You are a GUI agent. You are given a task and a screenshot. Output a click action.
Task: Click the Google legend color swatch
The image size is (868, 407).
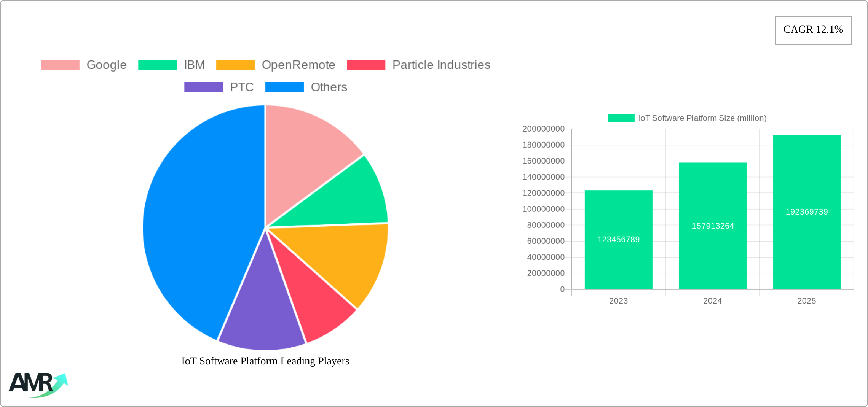point(60,65)
